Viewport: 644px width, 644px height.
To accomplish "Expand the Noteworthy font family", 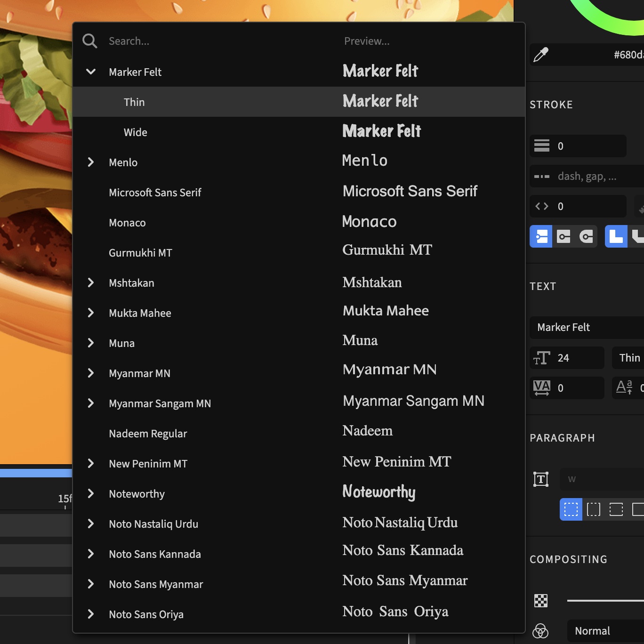I will click(x=91, y=494).
